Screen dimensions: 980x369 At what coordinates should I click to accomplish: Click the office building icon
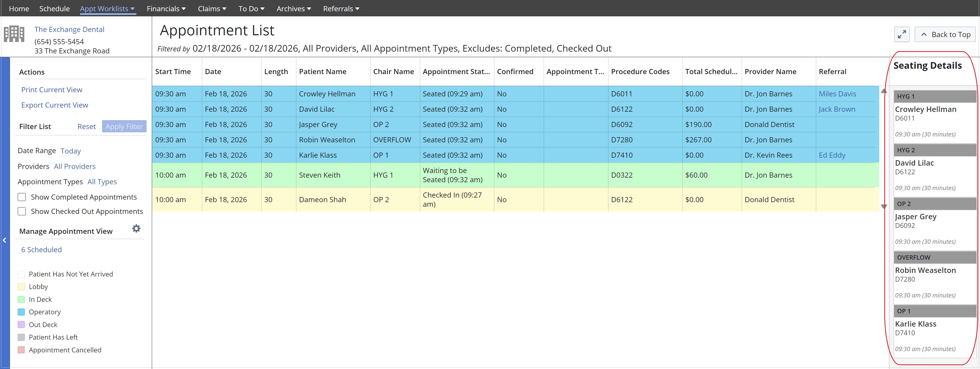[x=14, y=34]
